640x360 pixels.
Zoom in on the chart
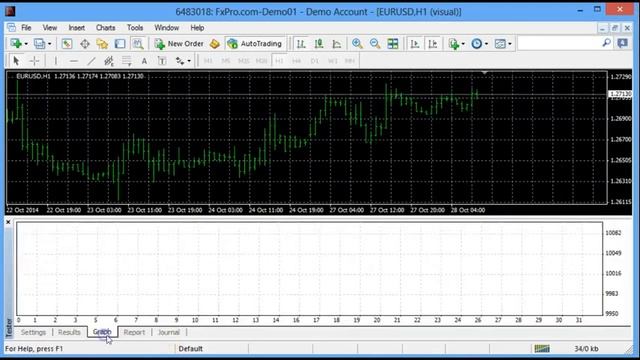357,44
